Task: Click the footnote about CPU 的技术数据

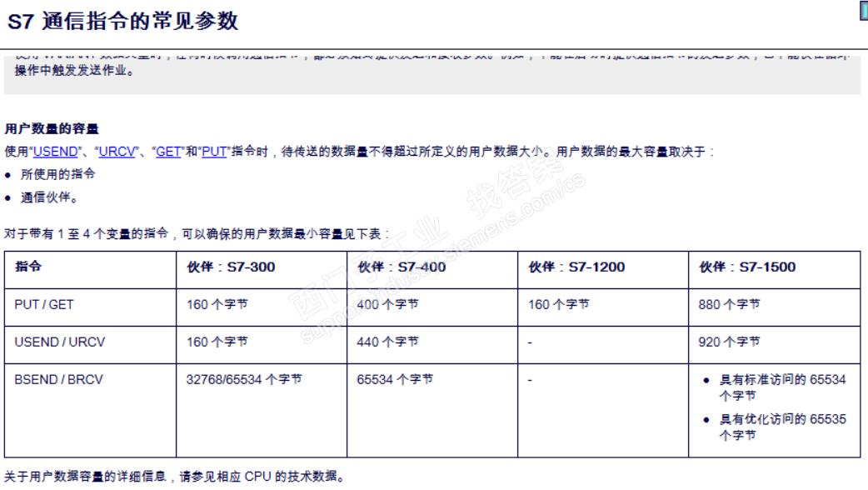Action: pos(175,477)
